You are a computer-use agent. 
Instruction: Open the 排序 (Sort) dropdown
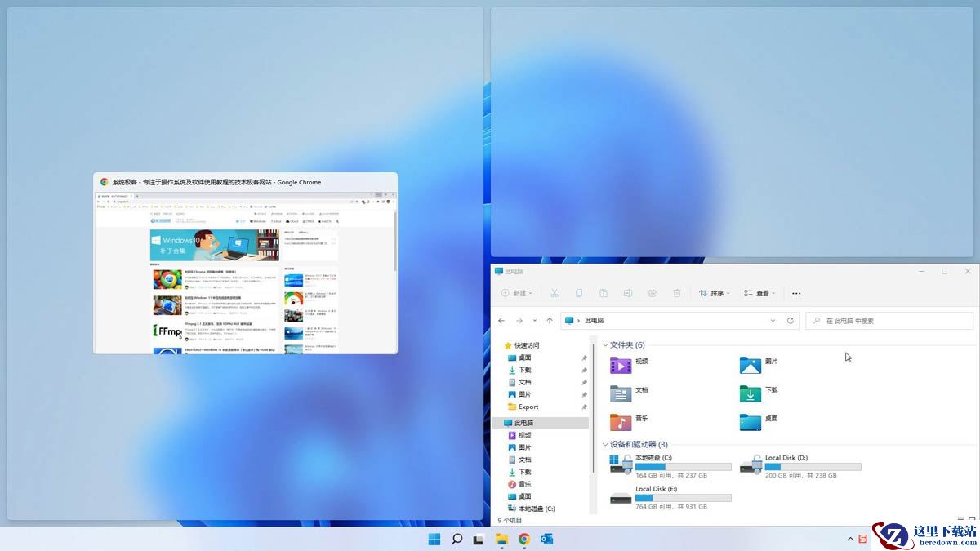coord(715,293)
